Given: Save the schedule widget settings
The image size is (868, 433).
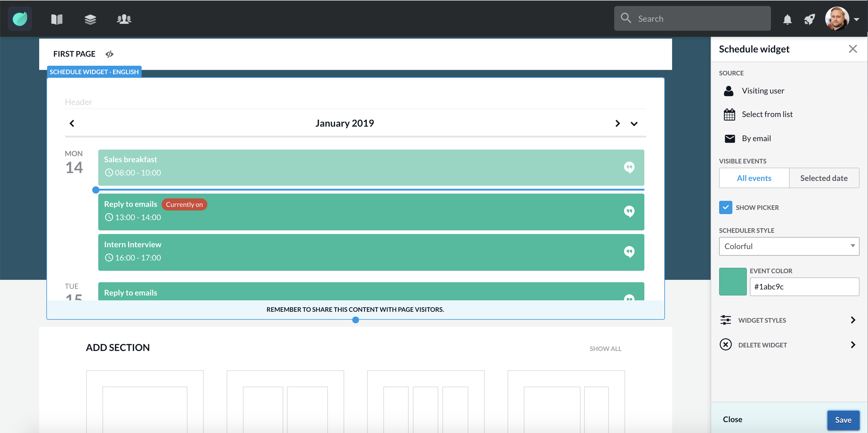Looking at the screenshot, I should point(843,420).
